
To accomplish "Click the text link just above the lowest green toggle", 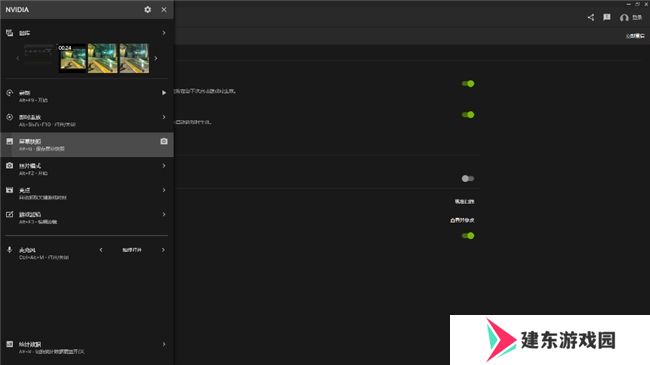I will click(x=462, y=220).
